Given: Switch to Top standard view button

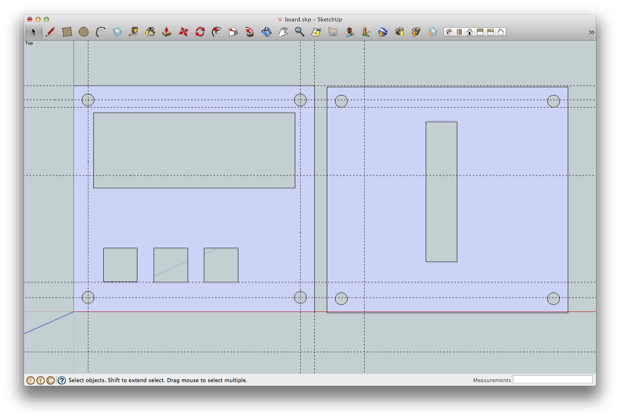Looking at the screenshot, I should (x=459, y=32).
